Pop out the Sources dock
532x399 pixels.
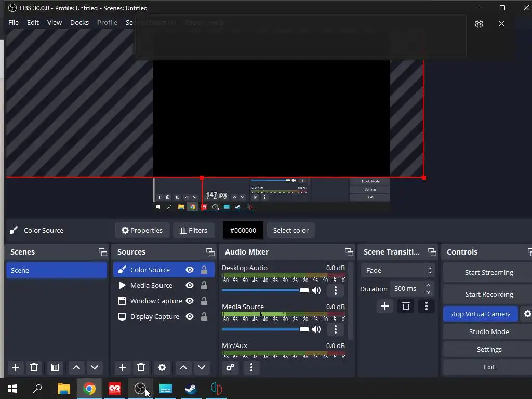click(210, 252)
